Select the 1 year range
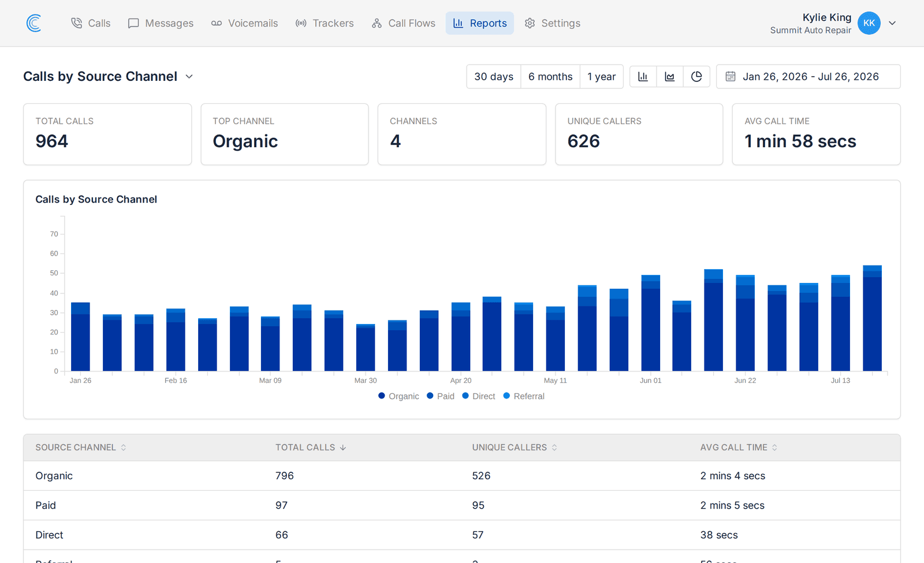Viewport: 924px width, 563px height. coord(601,77)
